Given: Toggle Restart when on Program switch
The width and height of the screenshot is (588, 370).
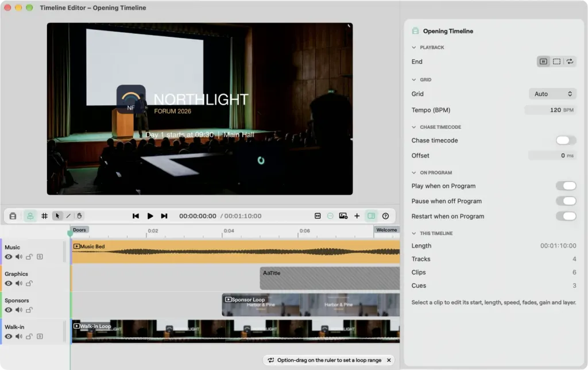Looking at the screenshot, I should click(x=566, y=216).
